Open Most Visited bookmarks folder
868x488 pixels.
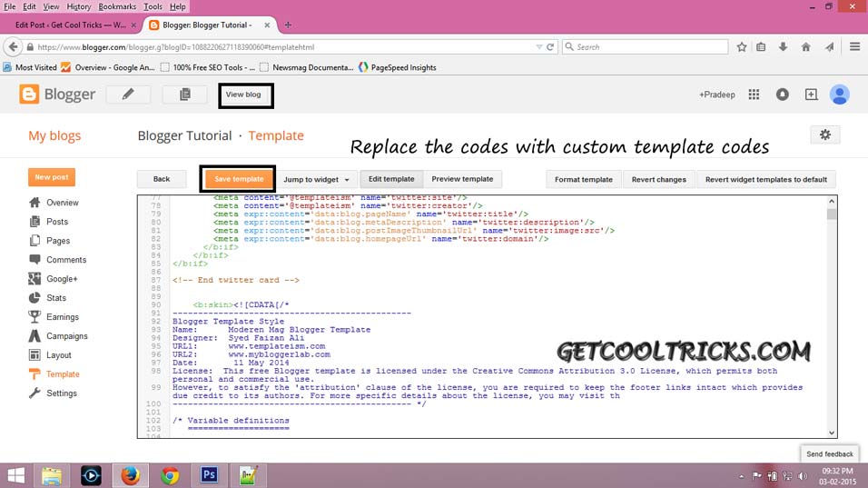click(x=30, y=67)
